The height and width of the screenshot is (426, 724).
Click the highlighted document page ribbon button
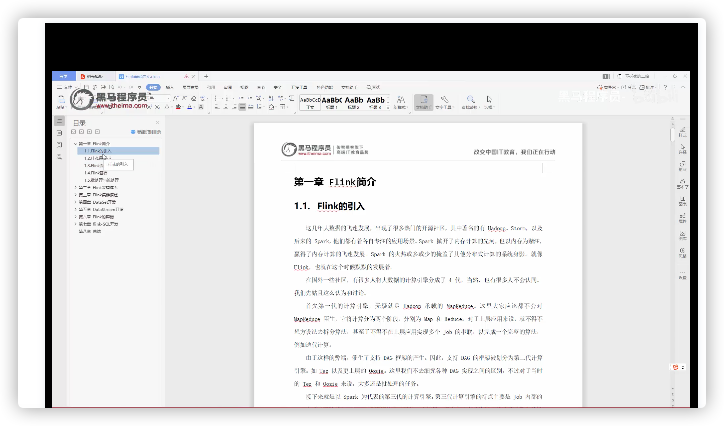(423, 102)
